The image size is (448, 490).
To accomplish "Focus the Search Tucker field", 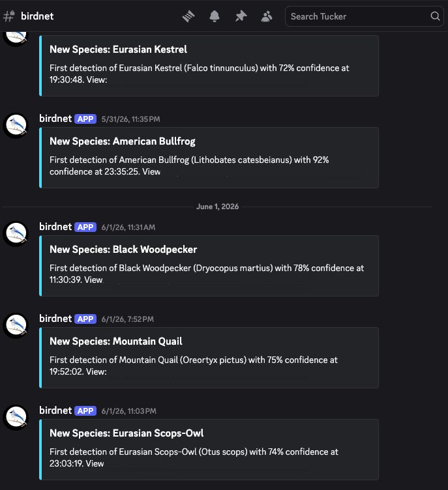I will 364,16.
